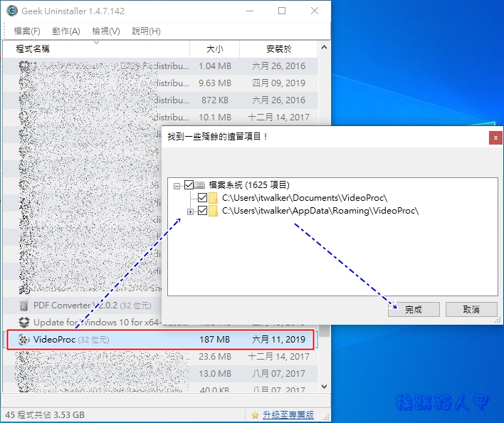The width and height of the screenshot is (504, 423).
Task: Select PDF Converter V2.0.2 row
Action: click(x=82, y=305)
